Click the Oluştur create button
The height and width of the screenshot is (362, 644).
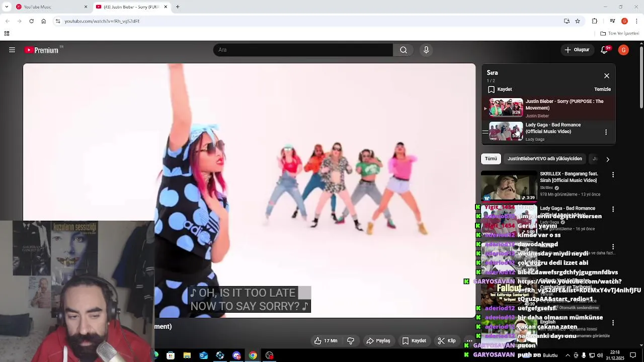tap(577, 50)
